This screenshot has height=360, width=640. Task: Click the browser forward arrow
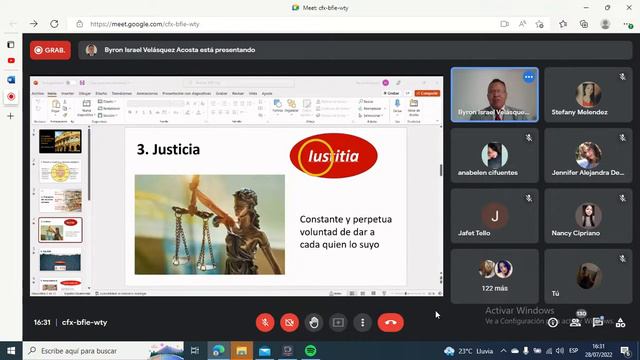click(x=33, y=24)
